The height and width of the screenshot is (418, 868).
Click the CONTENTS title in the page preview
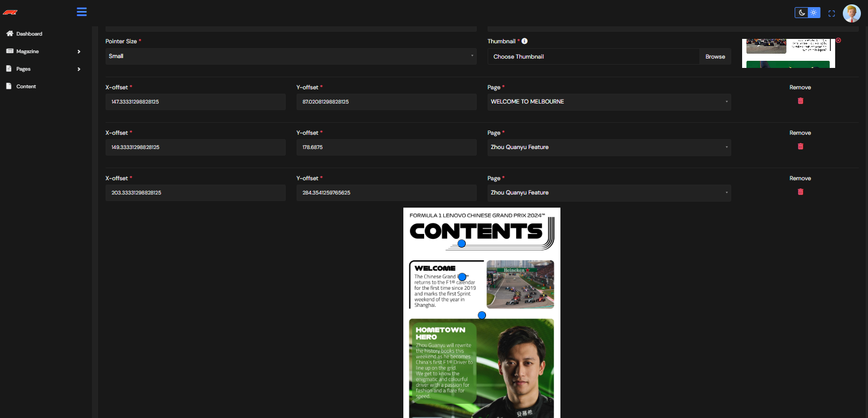(476, 231)
